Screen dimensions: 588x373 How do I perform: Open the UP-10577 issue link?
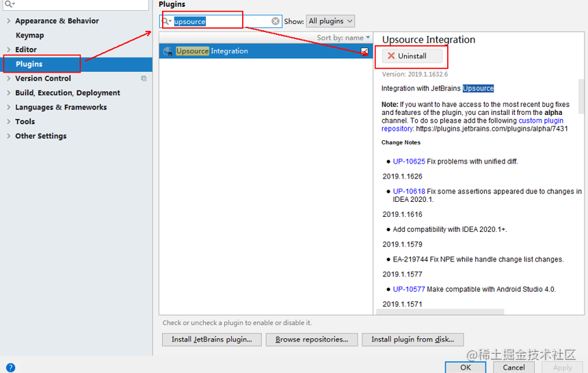(x=409, y=290)
